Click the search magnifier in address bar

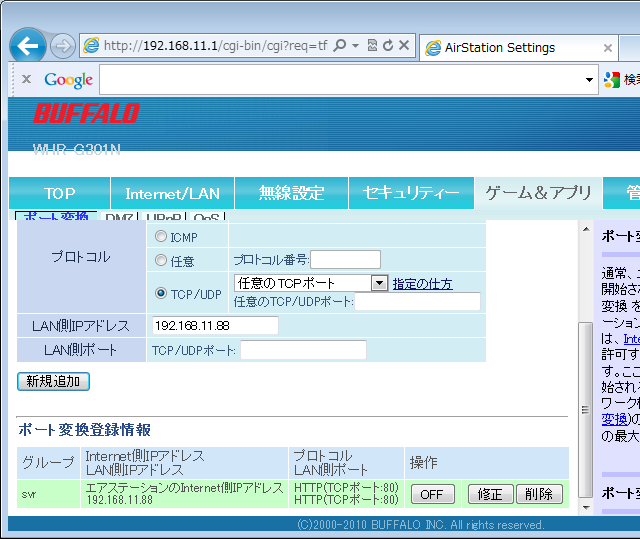click(x=339, y=45)
